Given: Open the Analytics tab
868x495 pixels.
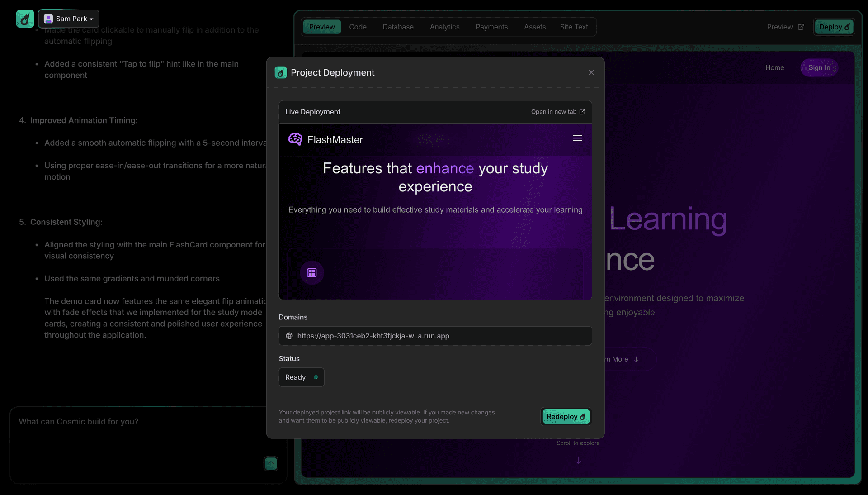Looking at the screenshot, I should click(444, 27).
